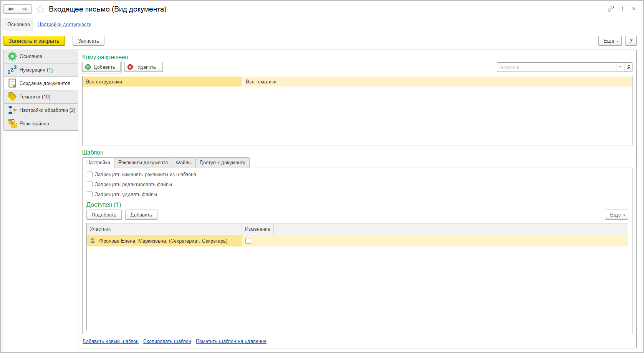Viewport: 644px width, 353px height.
Task: Enable Запрещать изменять реквизиты из шаблона
Action: pyautogui.click(x=90, y=175)
